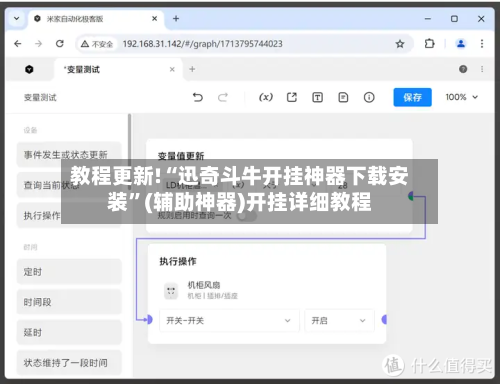Close the 变量测试 rule tab
500x384 pixels.
[x=172, y=69]
